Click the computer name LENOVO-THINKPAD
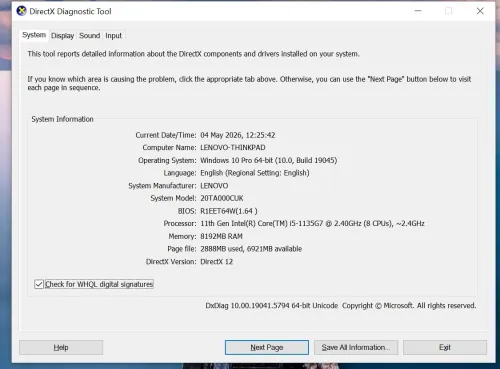This screenshot has width=500, height=369. (233, 148)
